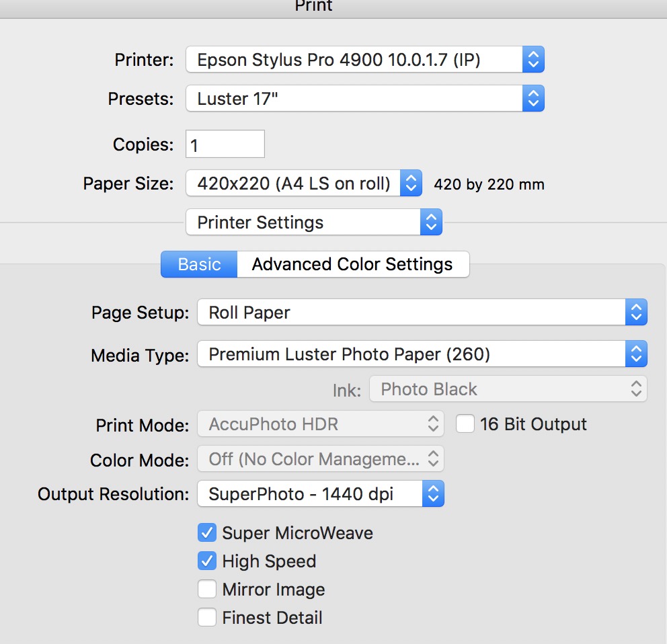Switch to Advanced Color Settings tab

pos(352,264)
